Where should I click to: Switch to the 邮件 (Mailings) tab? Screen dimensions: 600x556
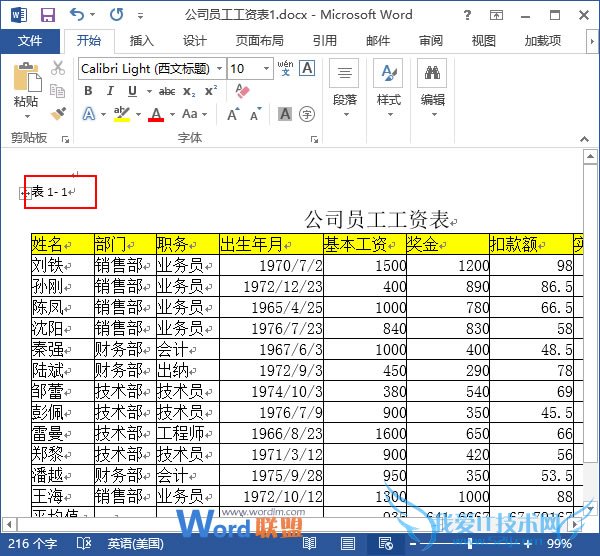pyautogui.click(x=378, y=40)
